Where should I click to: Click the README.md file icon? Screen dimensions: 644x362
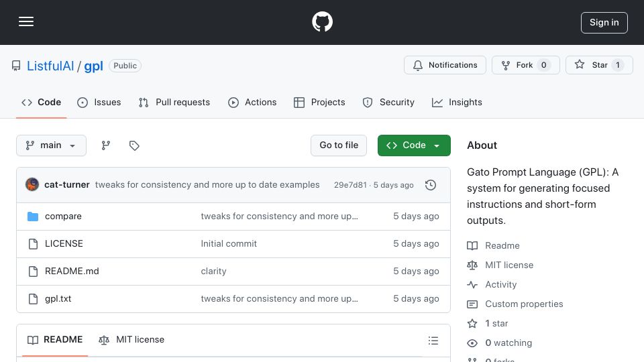(x=33, y=271)
